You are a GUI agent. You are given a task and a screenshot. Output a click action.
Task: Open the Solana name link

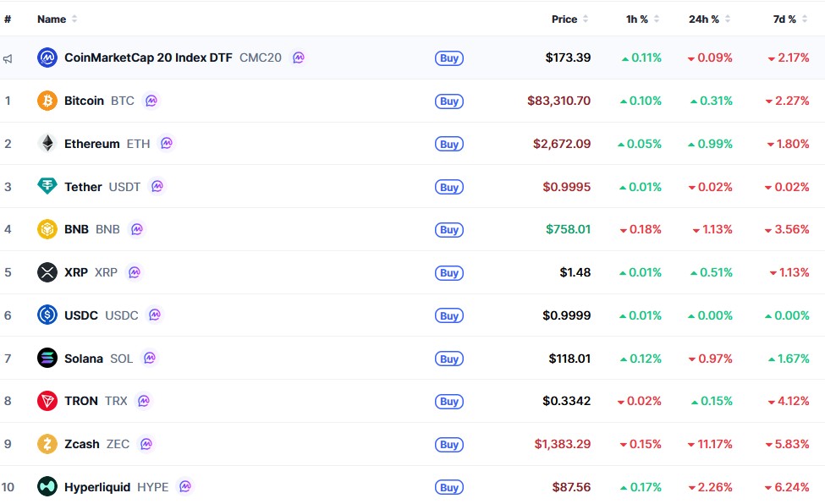pyautogui.click(x=84, y=359)
